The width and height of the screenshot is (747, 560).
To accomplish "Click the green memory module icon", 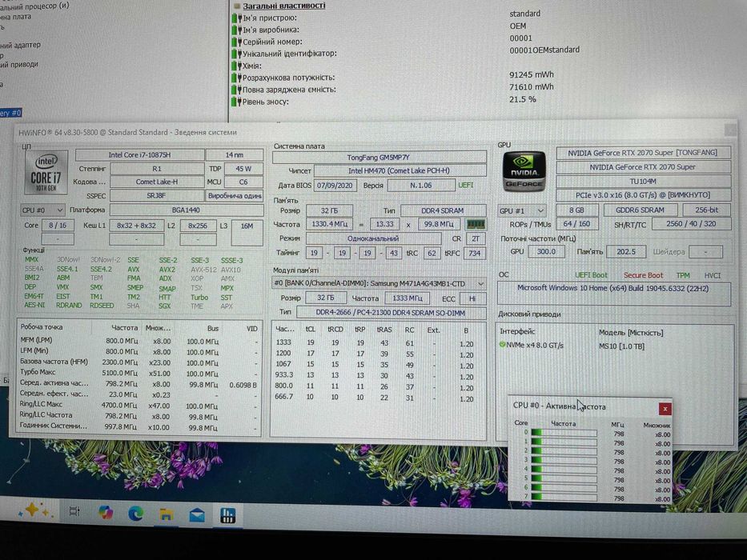I will (476, 224).
